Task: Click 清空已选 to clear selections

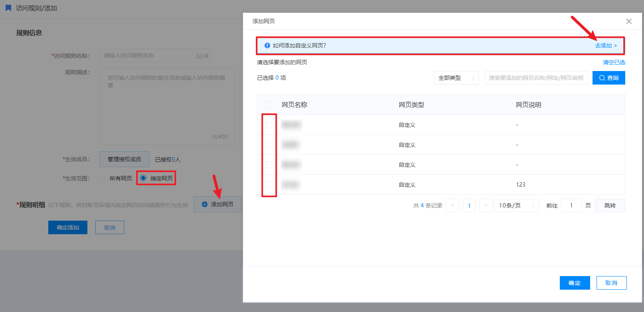Action: pos(614,62)
